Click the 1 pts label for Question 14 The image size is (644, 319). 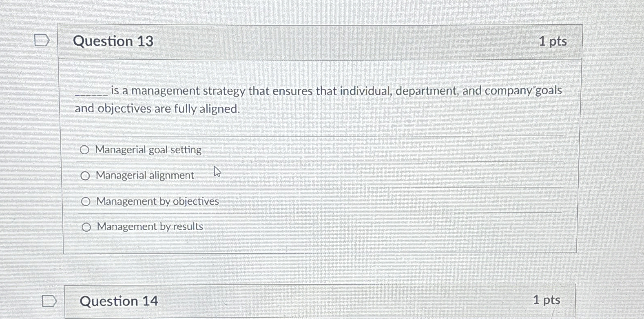[x=547, y=301]
